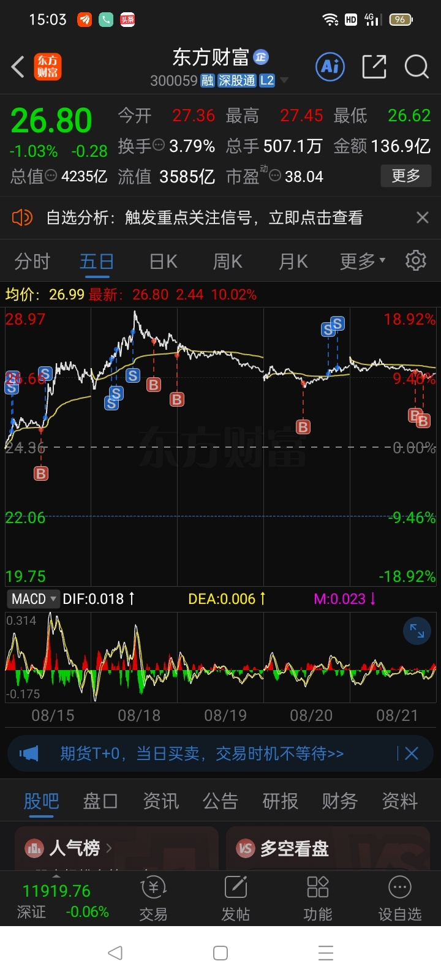441x980 pixels.
Task: Switch to 资讯 tab
Action: [160, 801]
